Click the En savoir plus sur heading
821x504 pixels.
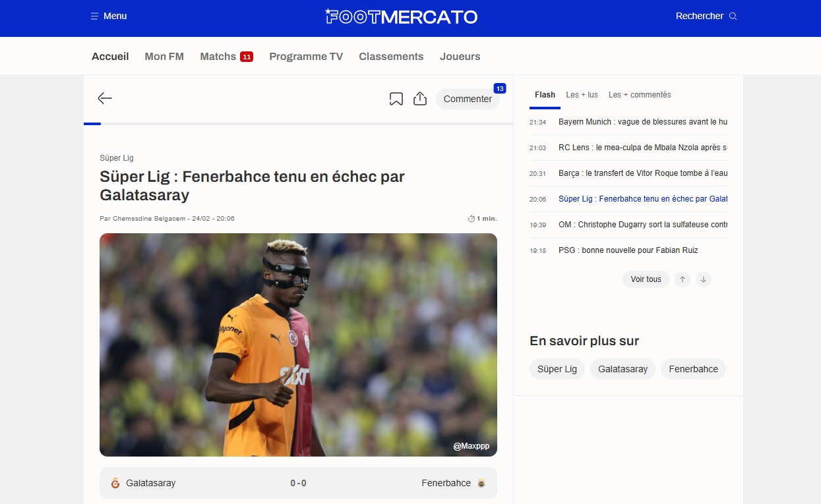click(x=584, y=341)
